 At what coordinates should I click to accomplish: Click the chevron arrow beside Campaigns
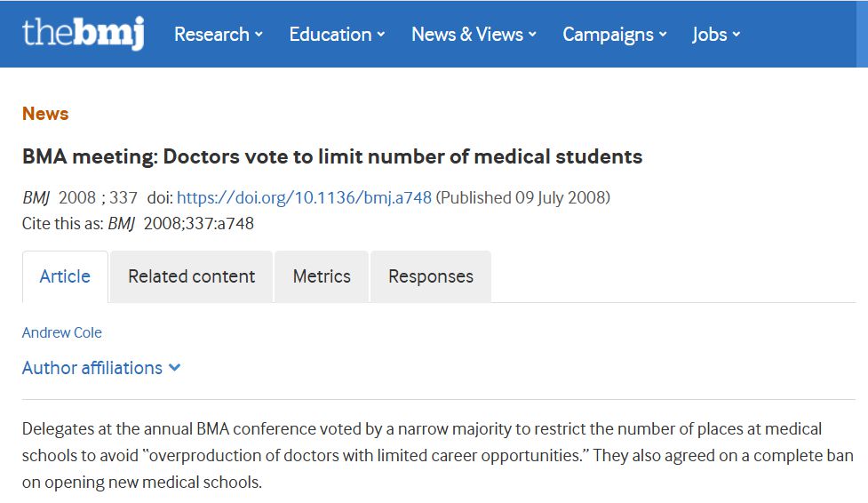(x=663, y=36)
